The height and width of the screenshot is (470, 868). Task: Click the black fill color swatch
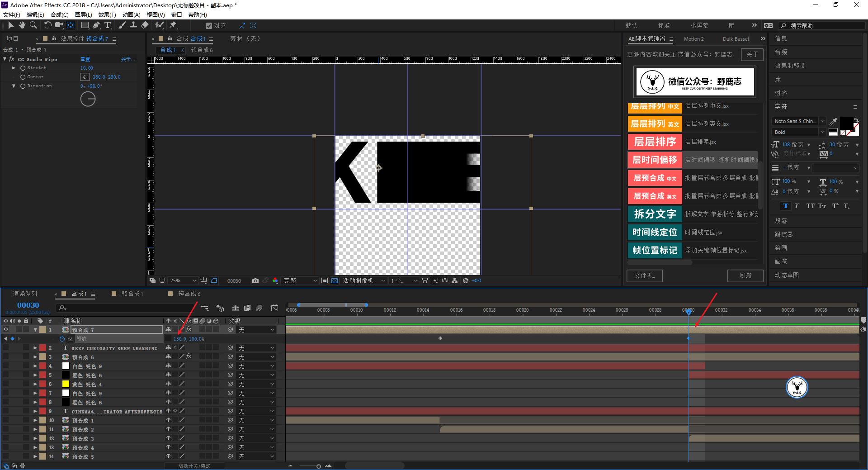(x=846, y=122)
